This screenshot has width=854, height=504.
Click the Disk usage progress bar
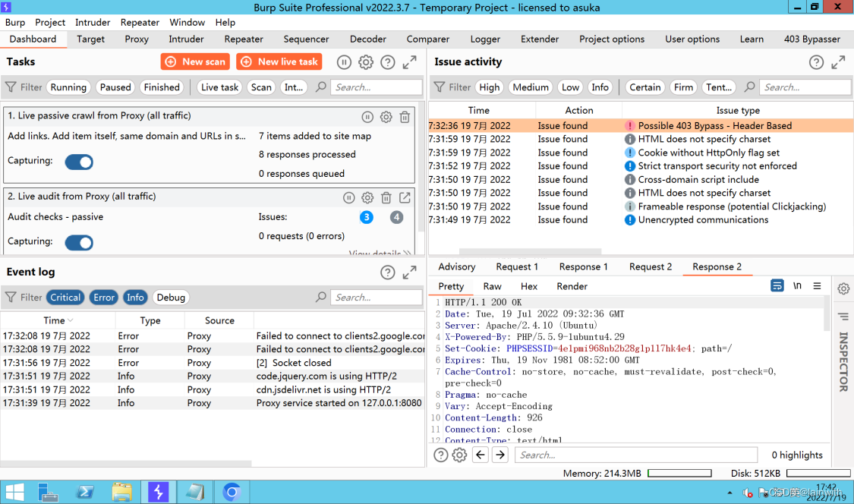(818, 473)
